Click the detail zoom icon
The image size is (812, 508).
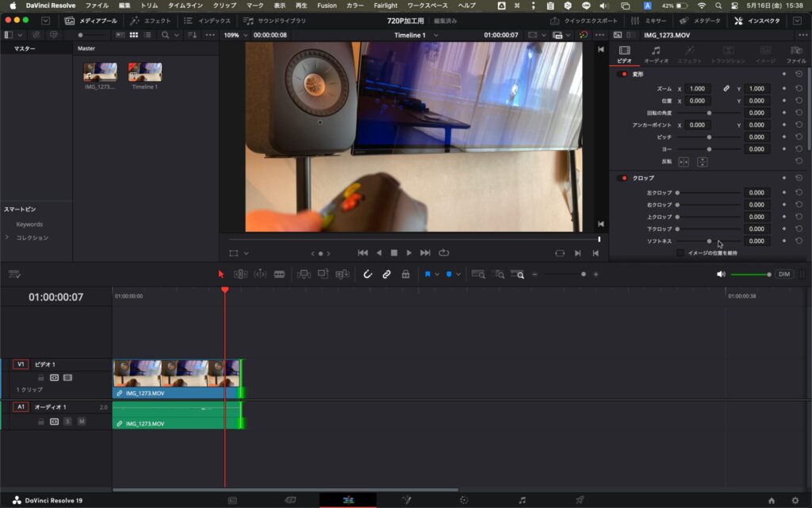(x=498, y=274)
